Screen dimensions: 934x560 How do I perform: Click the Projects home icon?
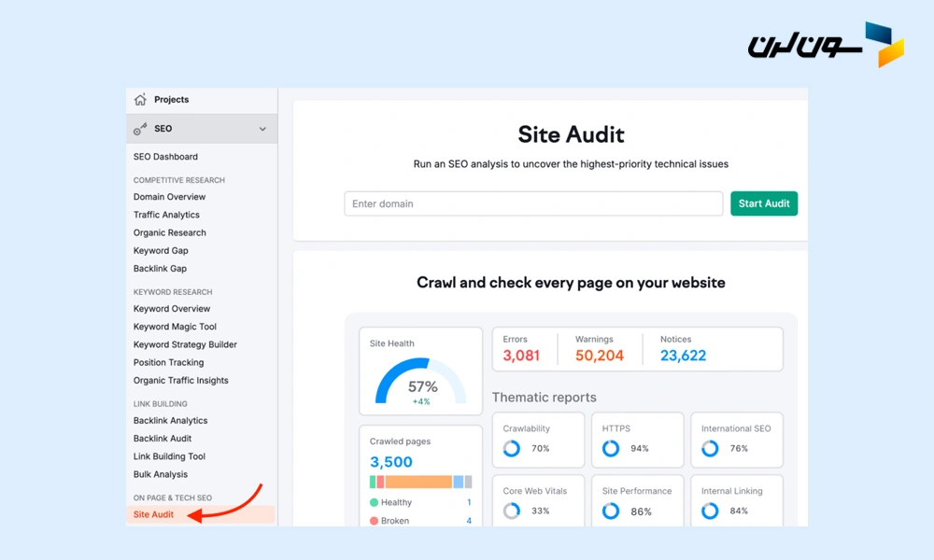(x=140, y=100)
